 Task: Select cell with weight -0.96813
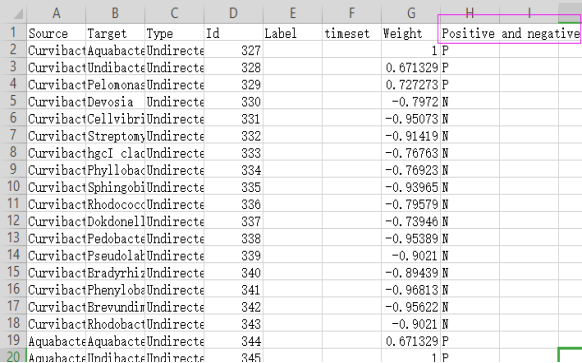click(x=411, y=289)
